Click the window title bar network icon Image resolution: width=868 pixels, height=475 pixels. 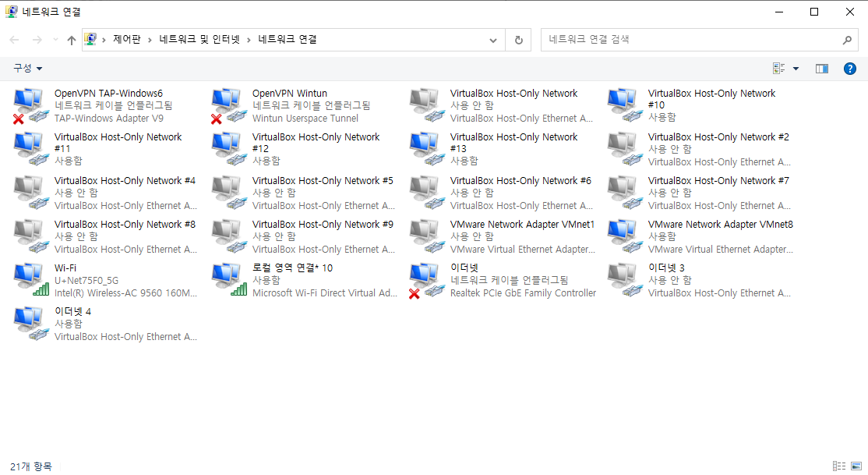[x=12, y=12]
